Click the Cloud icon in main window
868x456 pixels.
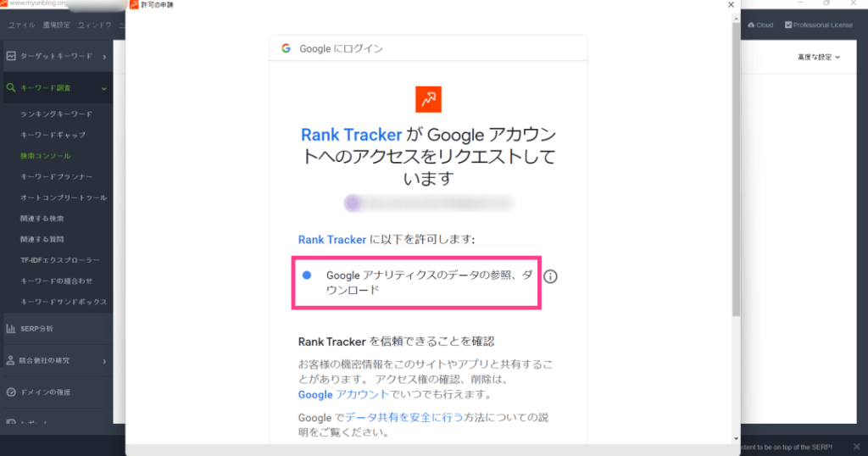click(751, 25)
